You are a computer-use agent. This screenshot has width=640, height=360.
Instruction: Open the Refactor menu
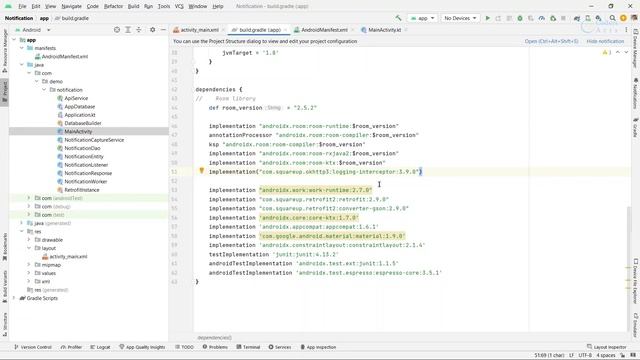pos(113,6)
